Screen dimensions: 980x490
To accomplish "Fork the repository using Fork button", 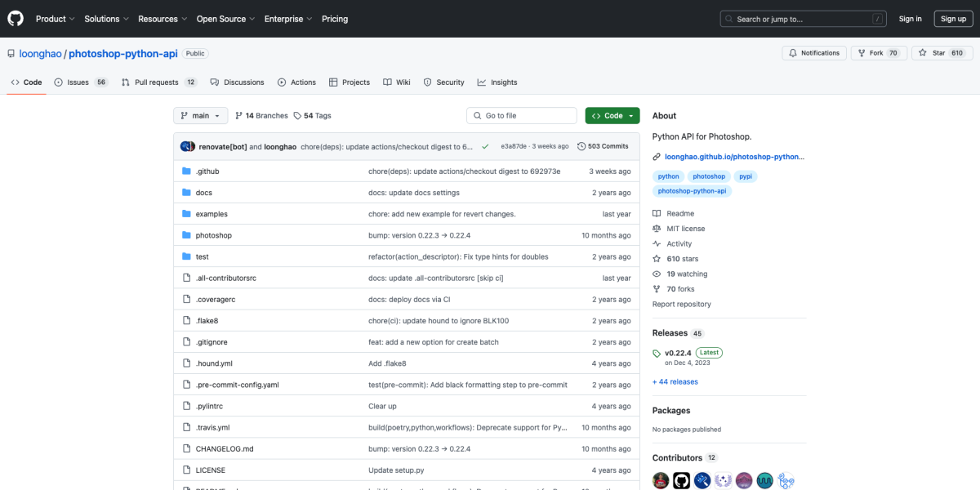I will coord(870,53).
